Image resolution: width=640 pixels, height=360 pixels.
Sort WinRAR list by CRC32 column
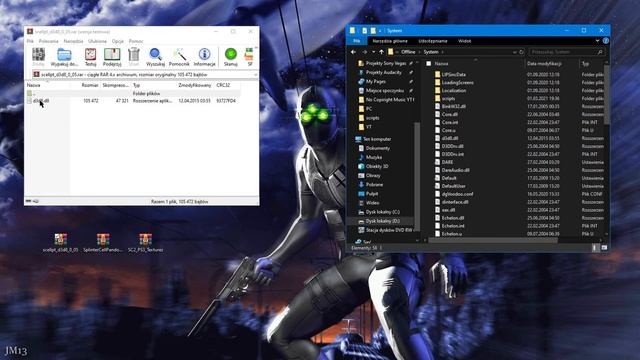pos(223,85)
